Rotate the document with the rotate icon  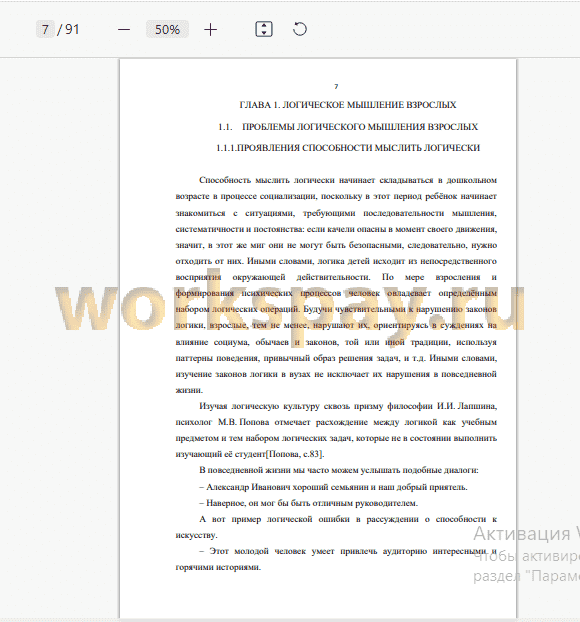click(300, 29)
